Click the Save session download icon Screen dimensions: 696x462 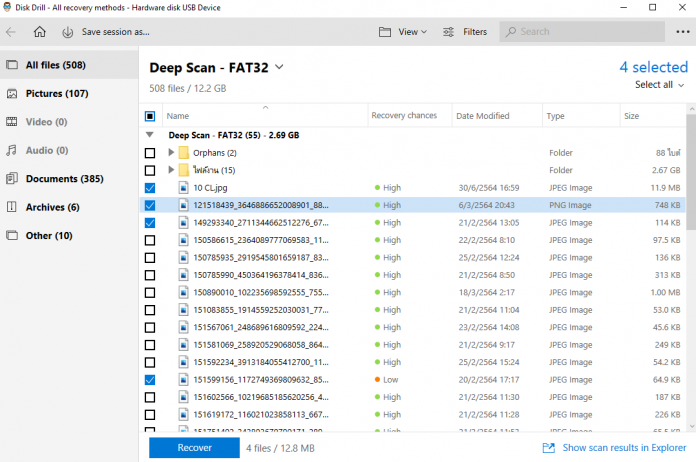(x=68, y=32)
